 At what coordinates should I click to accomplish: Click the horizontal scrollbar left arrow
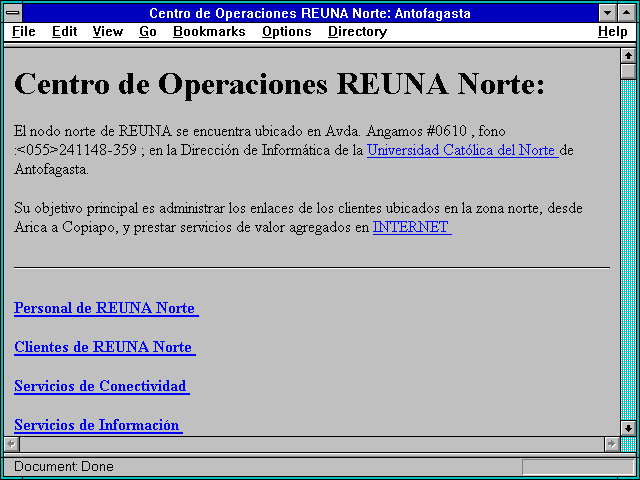[x=12, y=444]
